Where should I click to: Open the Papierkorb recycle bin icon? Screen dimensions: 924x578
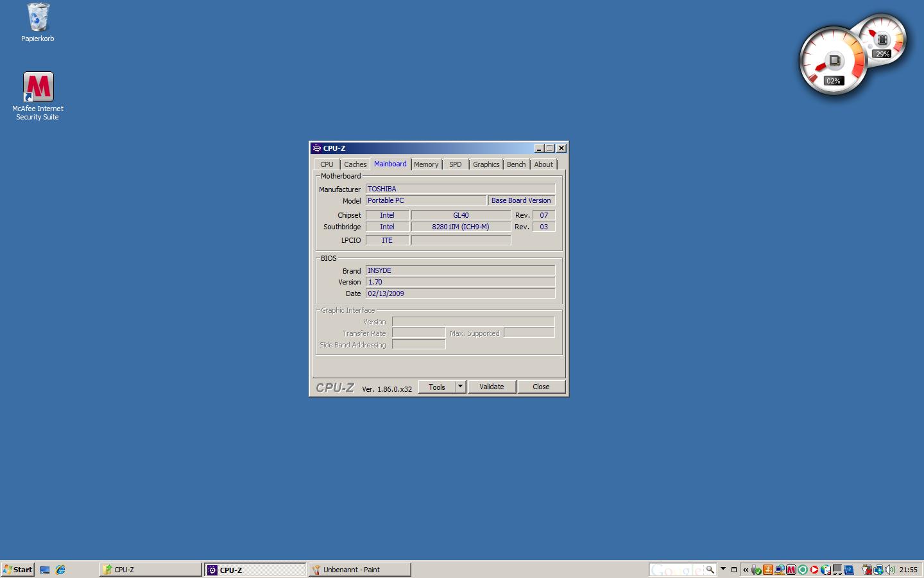38,22
